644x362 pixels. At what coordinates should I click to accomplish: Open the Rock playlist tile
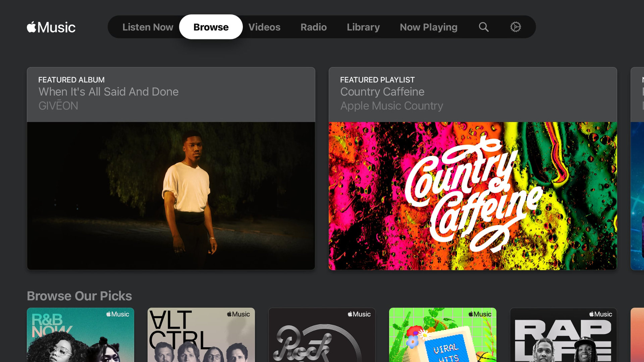(x=322, y=335)
